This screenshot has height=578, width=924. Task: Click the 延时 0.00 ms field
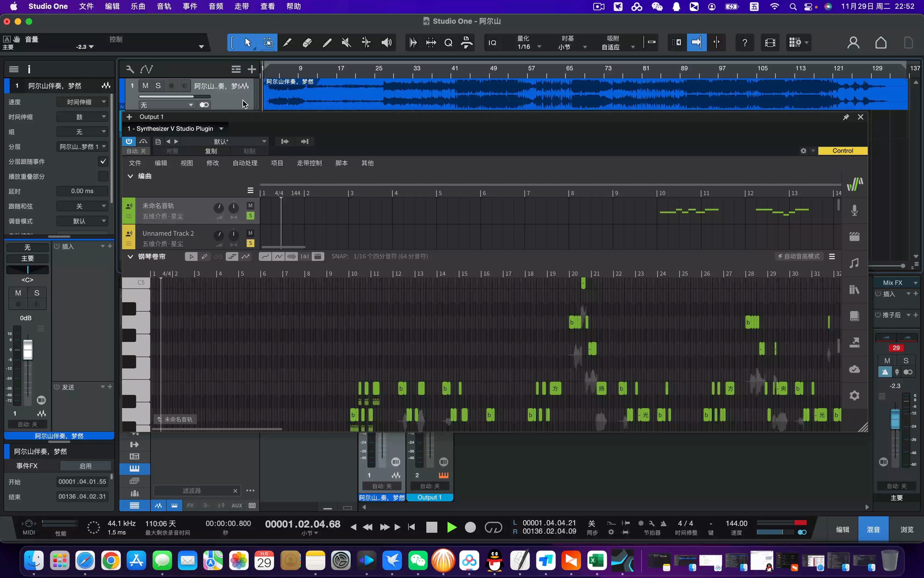(x=82, y=191)
